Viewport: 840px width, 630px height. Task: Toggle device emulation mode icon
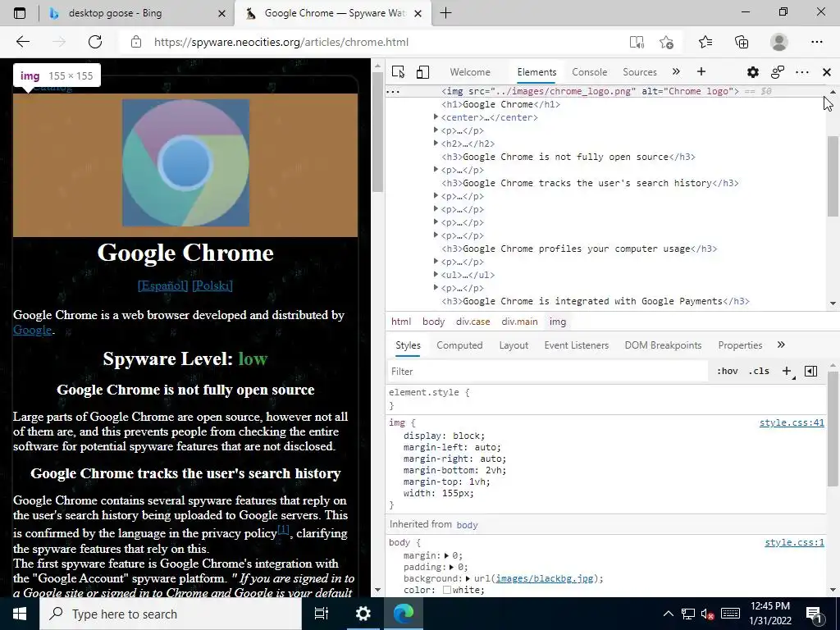pyautogui.click(x=422, y=72)
